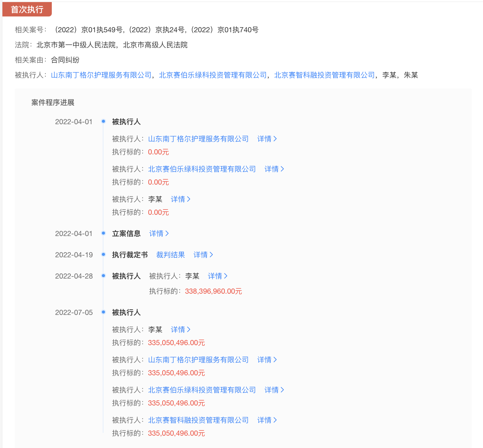Select date text 2022-04-28
The width and height of the screenshot is (483, 448).
pyautogui.click(x=74, y=276)
